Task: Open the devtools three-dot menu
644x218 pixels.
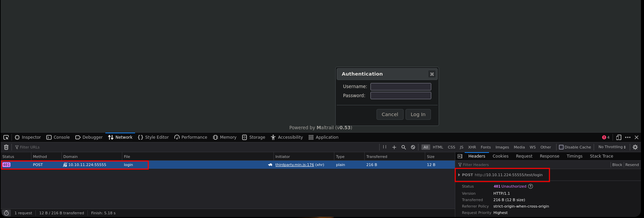Action: (628, 137)
